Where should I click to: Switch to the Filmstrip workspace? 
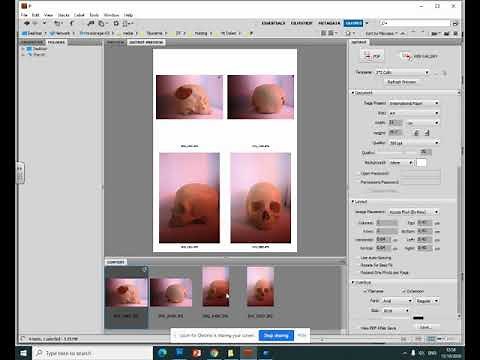pos(302,23)
